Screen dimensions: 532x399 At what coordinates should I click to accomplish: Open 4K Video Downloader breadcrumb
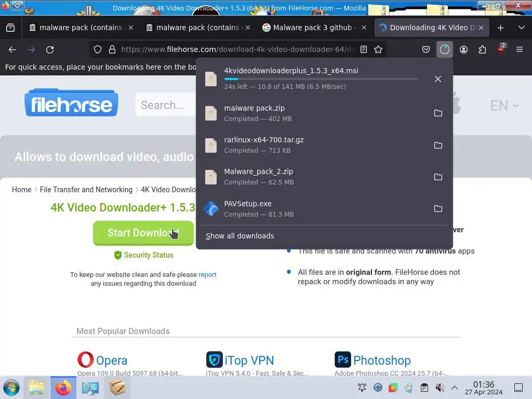pyautogui.click(x=169, y=190)
